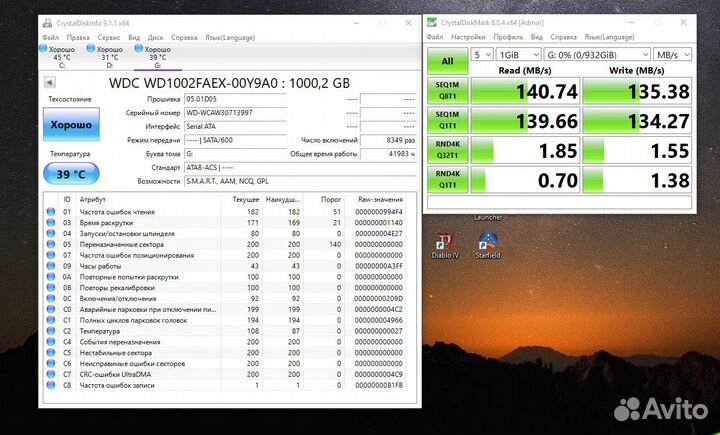Image resolution: width=720 pixels, height=435 pixels.
Task: Open Профиль menu in CrystalDiskMark
Action: [x=508, y=37]
